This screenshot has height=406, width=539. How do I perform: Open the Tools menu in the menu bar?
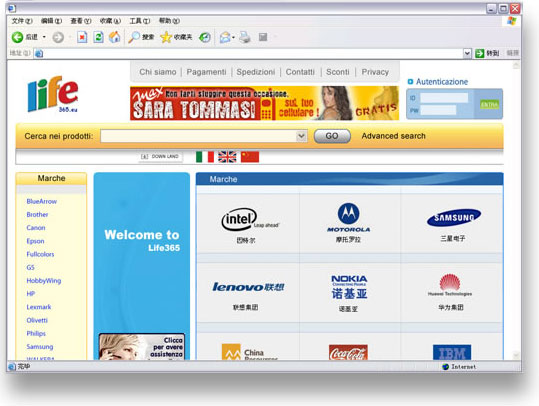(139, 21)
